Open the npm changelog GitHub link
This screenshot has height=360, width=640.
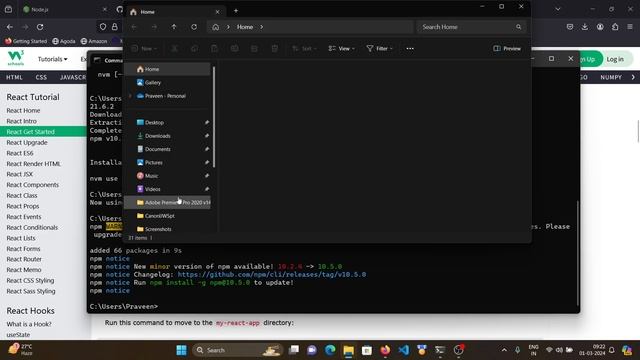271,275
